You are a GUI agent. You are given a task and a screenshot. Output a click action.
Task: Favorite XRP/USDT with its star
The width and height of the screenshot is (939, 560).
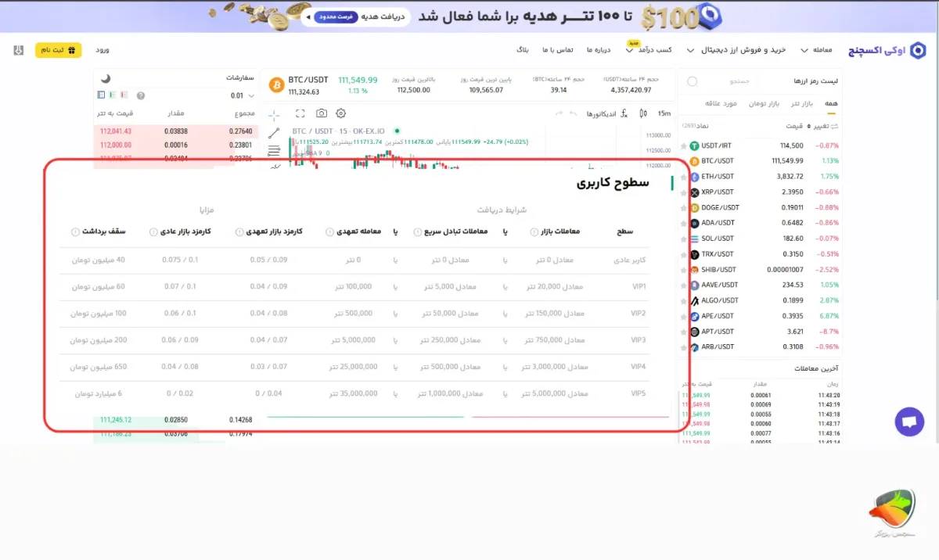(x=683, y=192)
